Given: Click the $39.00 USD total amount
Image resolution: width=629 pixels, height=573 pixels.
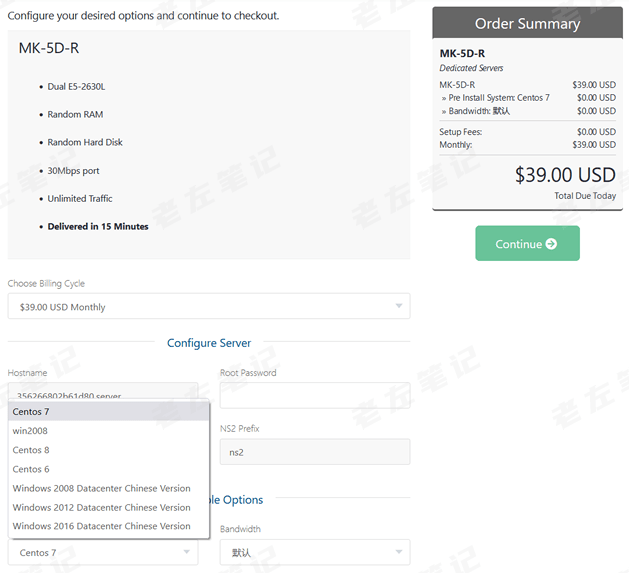Looking at the screenshot, I should pos(565,175).
